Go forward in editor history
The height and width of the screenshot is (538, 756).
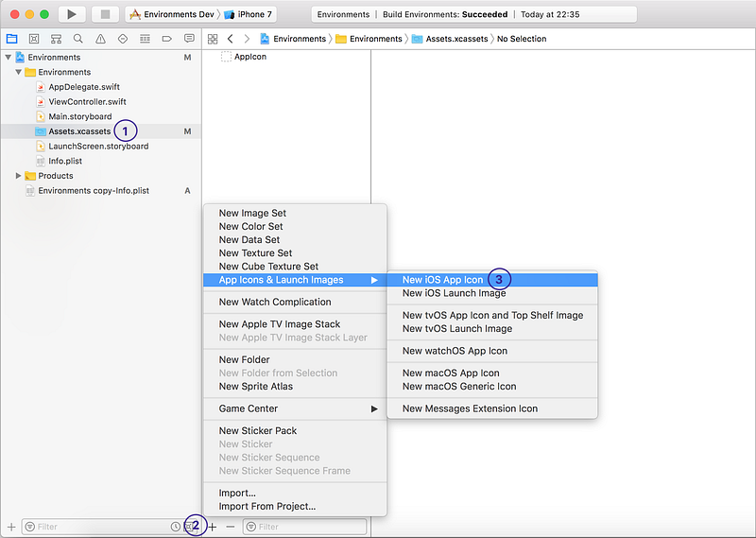(x=247, y=39)
